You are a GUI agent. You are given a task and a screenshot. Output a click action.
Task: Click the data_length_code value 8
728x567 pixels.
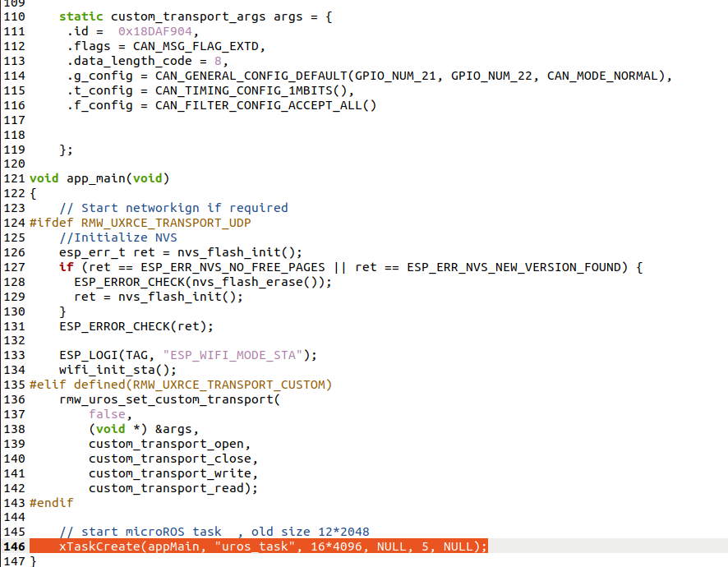point(217,61)
